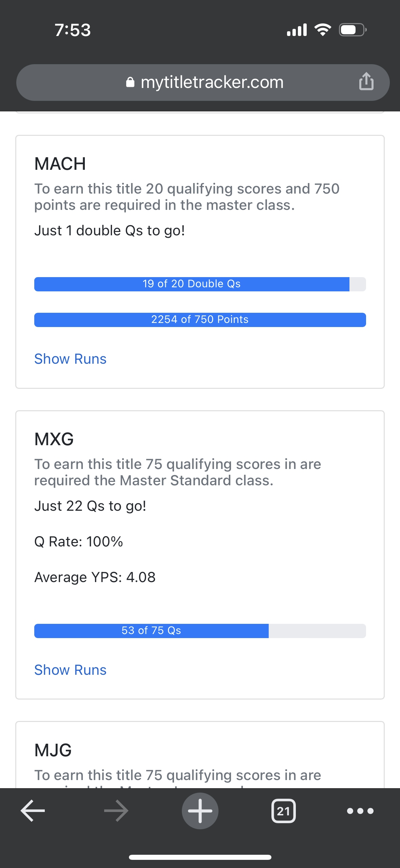Image resolution: width=400 pixels, height=868 pixels.
Task: Tap the mytitletracker.com address field
Action: (203, 82)
